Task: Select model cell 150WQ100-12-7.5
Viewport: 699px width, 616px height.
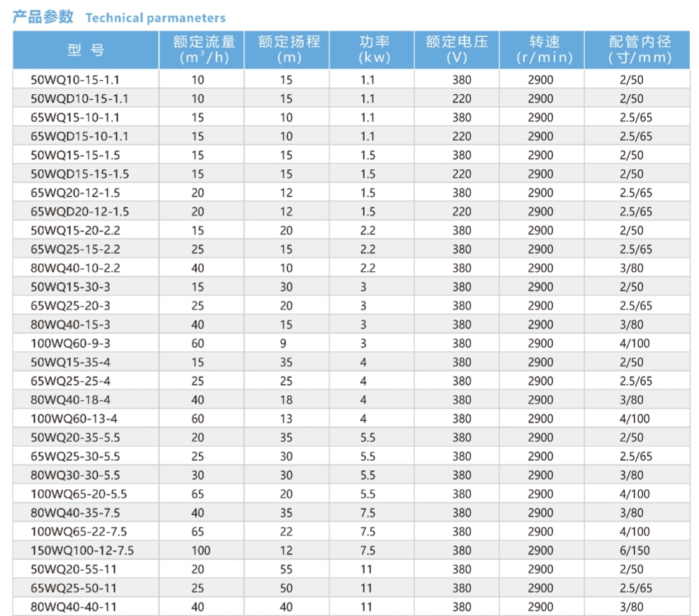Action: (x=82, y=550)
